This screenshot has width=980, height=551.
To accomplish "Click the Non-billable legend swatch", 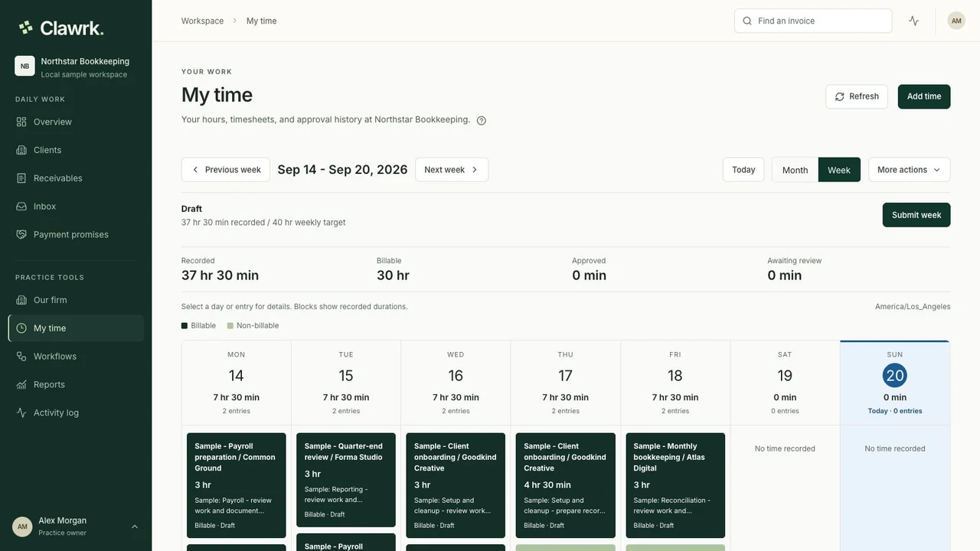I will pos(230,326).
